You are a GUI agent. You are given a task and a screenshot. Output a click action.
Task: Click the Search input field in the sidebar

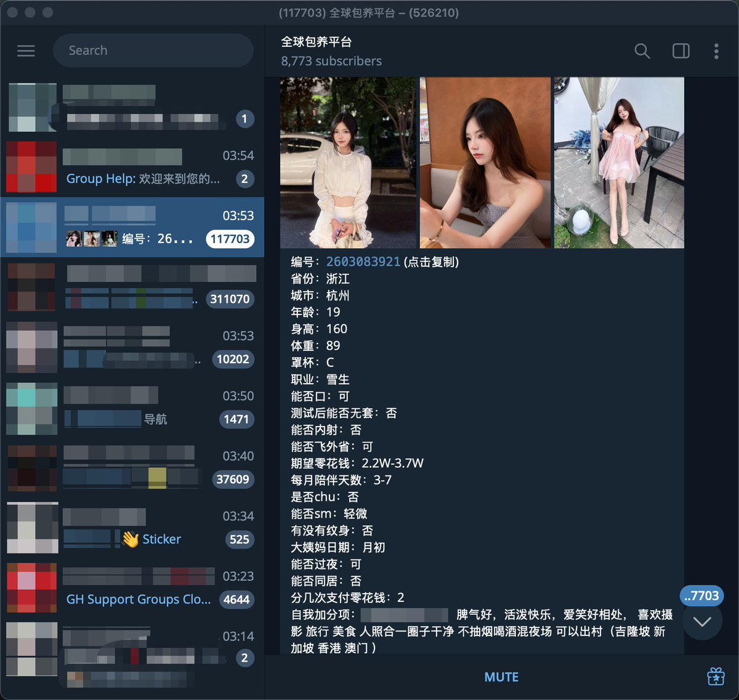pos(153,50)
